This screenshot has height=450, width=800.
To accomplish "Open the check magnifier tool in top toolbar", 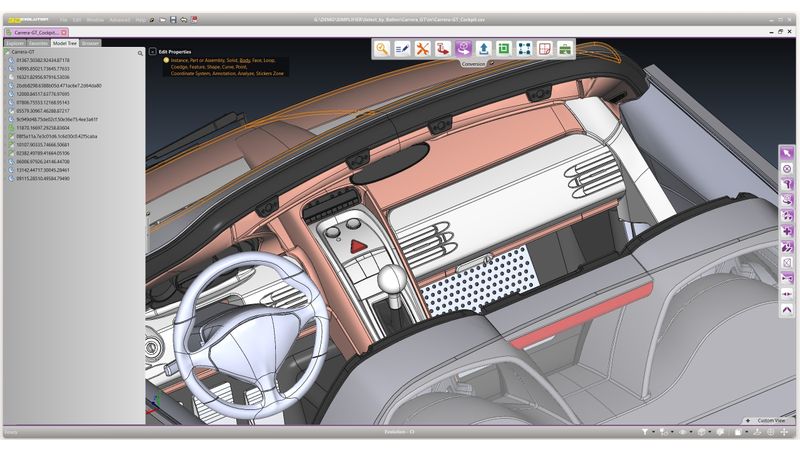I will pos(382,48).
